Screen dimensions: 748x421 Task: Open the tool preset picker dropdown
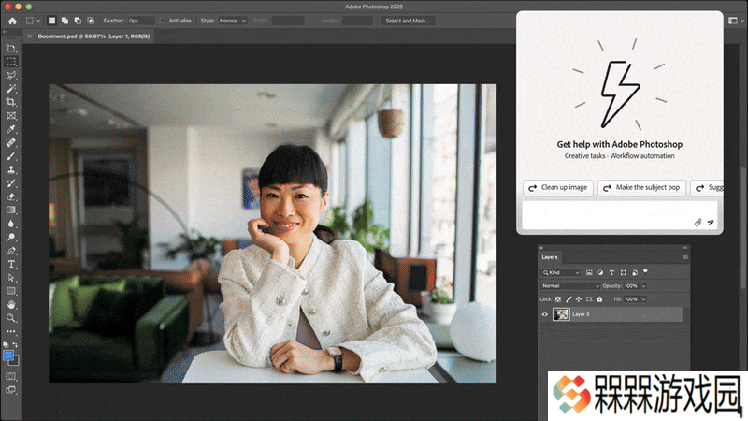[x=32, y=21]
